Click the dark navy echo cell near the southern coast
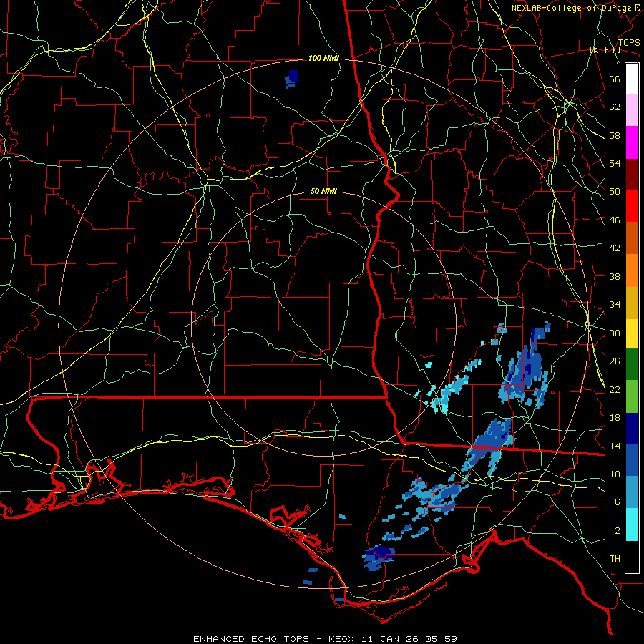Viewport: 644px width, 644px height. (x=379, y=557)
